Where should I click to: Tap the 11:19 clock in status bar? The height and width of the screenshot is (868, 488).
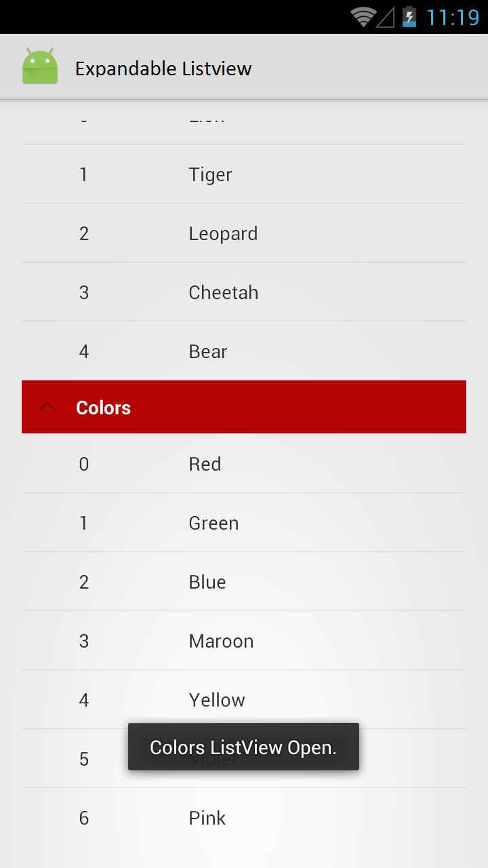453,17
